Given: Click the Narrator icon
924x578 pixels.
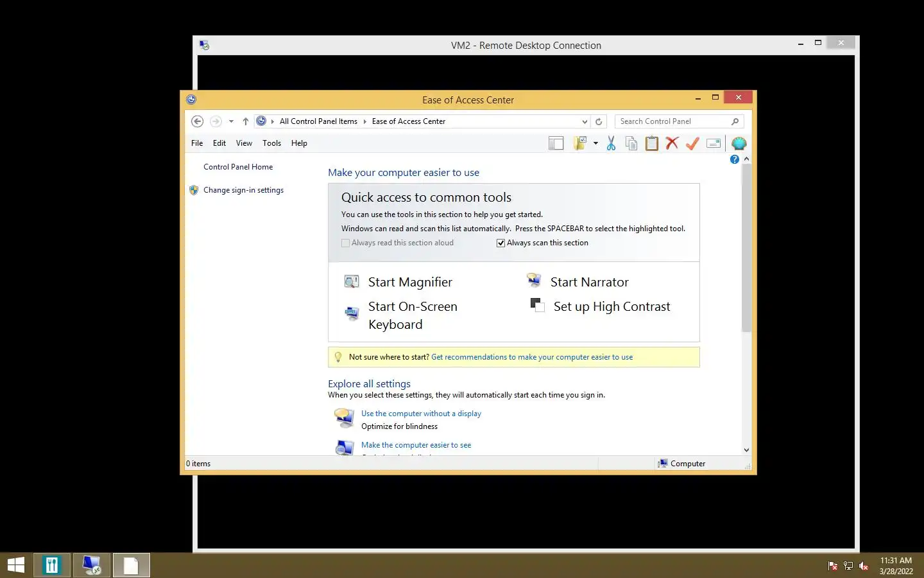Looking at the screenshot, I should point(534,280).
